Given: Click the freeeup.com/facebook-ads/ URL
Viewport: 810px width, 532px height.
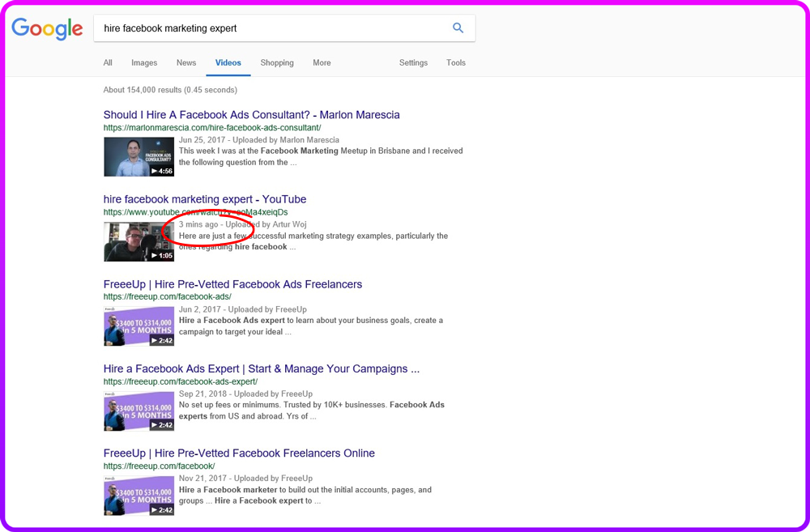Looking at the screenshot, I should point(168,297).
